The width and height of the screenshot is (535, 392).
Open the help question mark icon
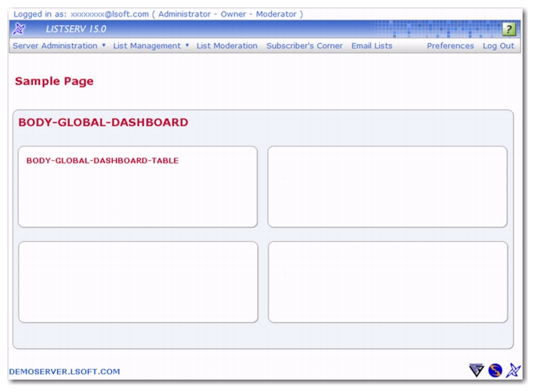(x=509, y=29)
